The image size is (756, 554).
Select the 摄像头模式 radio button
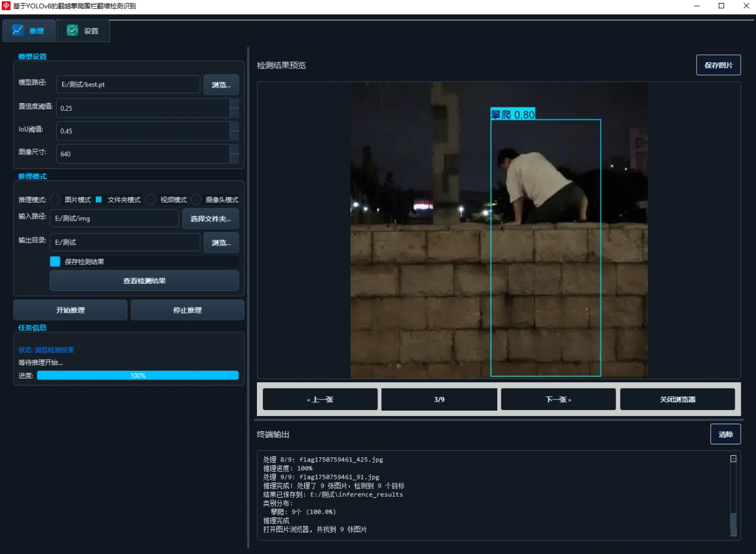click(x=196, y=200)
